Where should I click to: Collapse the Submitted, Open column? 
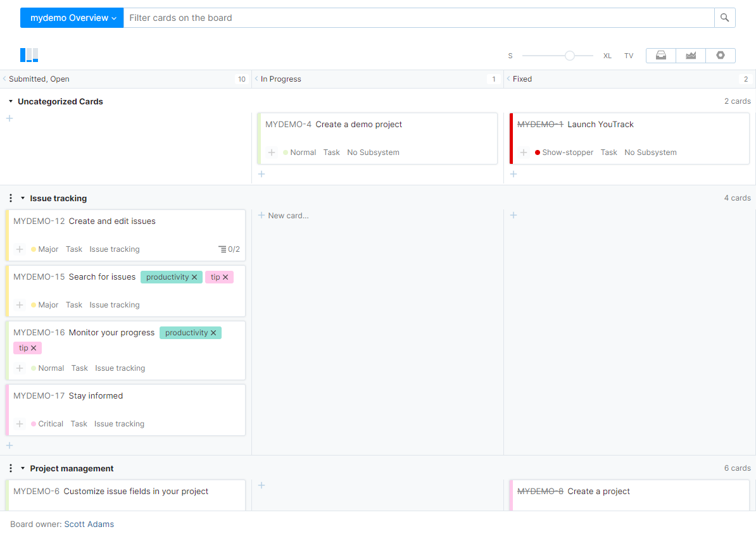click(x=4, y=79)
